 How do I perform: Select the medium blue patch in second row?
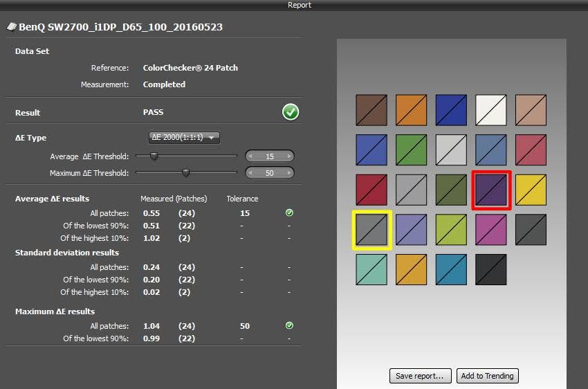[x=371, y=150]
